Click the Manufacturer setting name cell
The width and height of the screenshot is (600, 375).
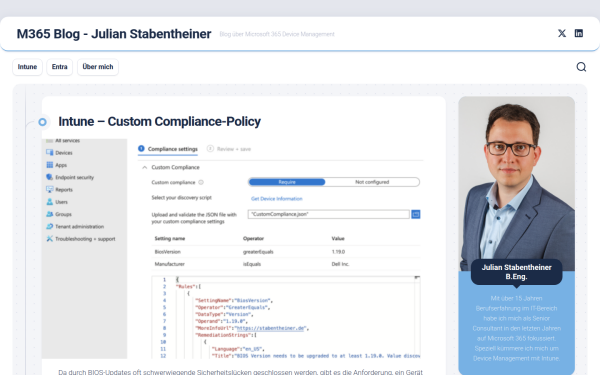(x=170, y=264)
